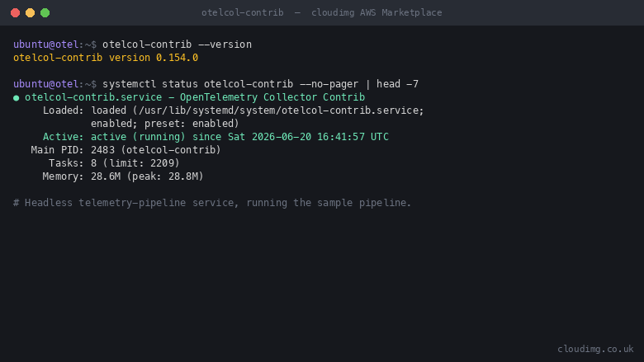Click the Memory 28.6M line

pos(123,176)
